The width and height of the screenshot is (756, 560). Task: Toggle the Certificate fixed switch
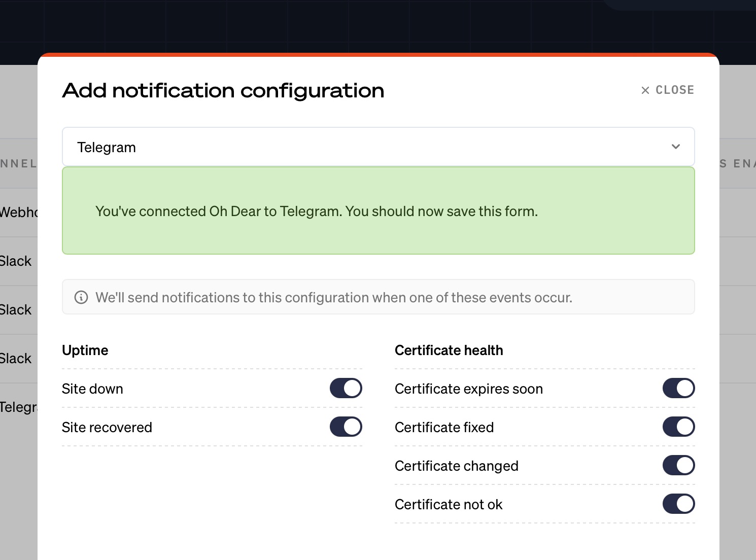coord(678,427)
